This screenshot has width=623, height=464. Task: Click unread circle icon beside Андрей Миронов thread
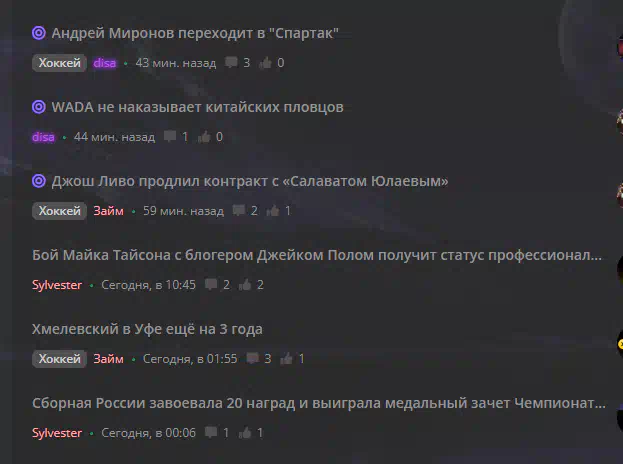coord(39,33)
